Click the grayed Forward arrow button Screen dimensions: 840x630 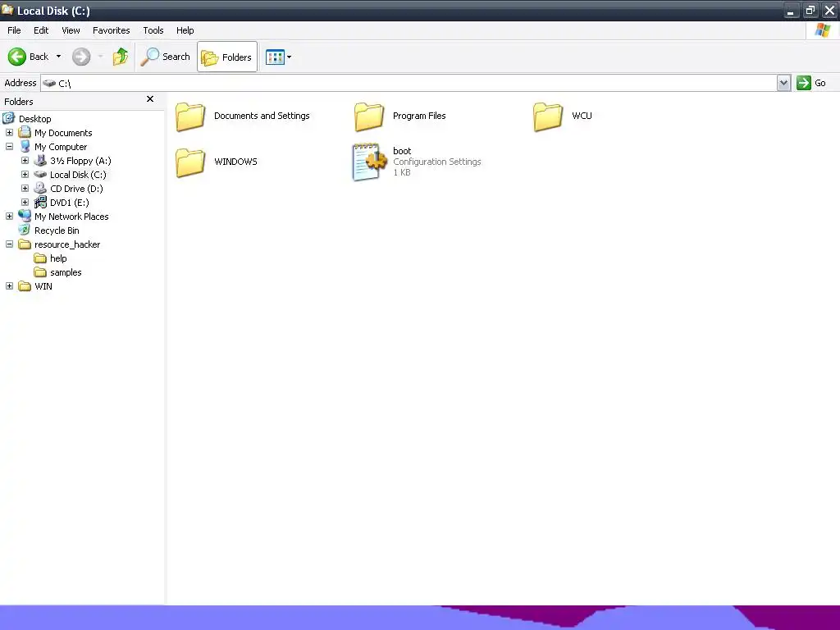pyautogui.click(x=81, y=57)
